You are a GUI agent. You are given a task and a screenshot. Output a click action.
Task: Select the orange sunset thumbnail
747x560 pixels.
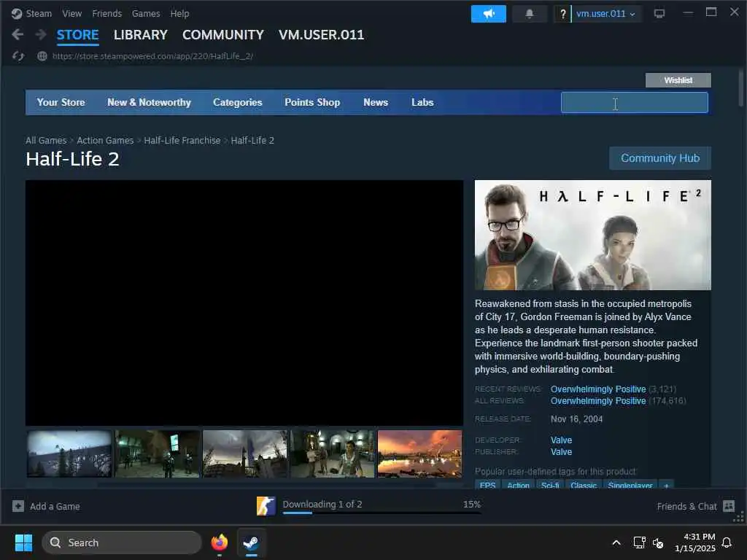pos(419,454)
